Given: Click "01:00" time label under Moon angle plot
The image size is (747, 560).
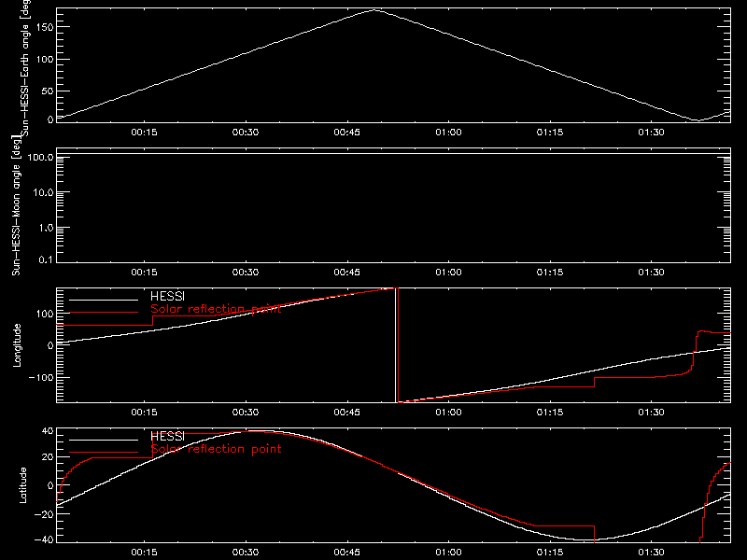Looking at the screenshot, I should pos(448,273).
